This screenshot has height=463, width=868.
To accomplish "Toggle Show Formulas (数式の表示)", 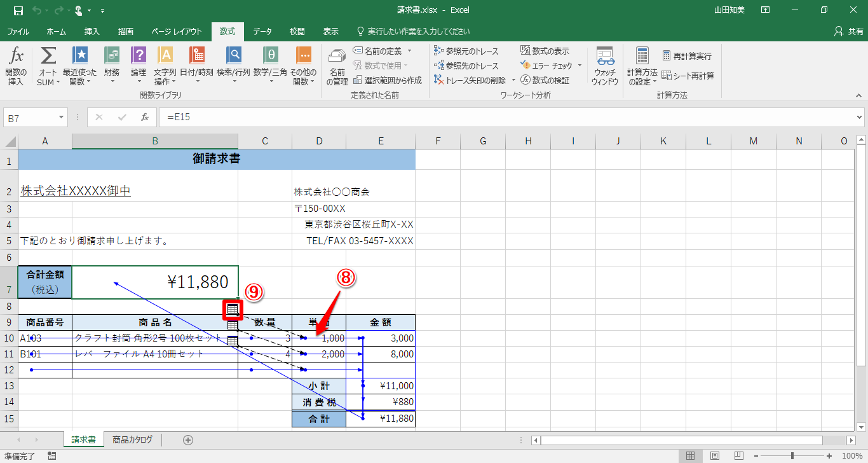I will [545, 51].
